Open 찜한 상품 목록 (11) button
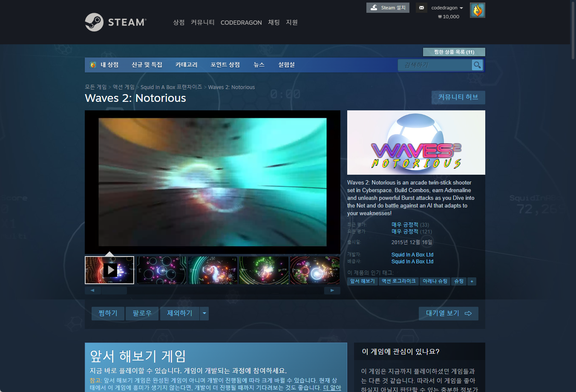Image resolution: width=576 pixels, height=392 pixels. (x=454, y=52)
